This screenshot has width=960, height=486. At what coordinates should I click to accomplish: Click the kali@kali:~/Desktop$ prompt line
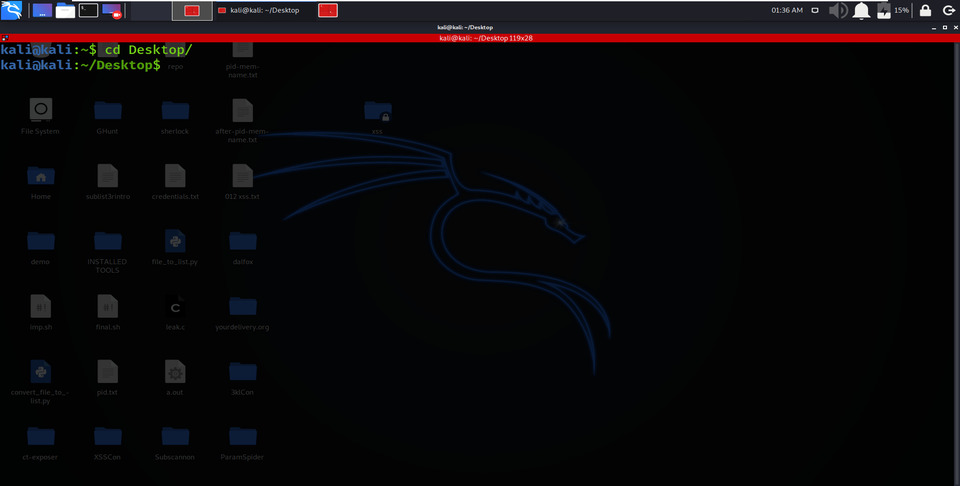click(80, 65)
